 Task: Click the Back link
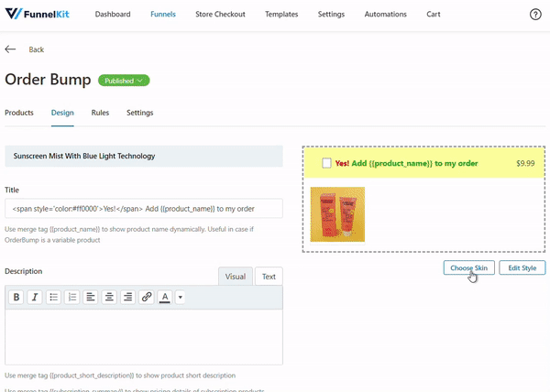tap(36, 49)
